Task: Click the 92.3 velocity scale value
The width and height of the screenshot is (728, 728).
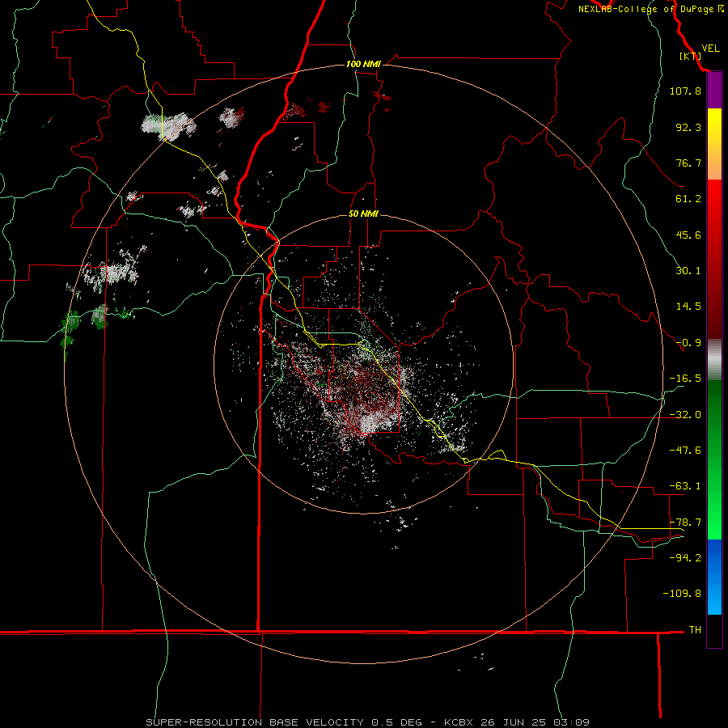Action: pyautogui.click(x=688, y=127)
